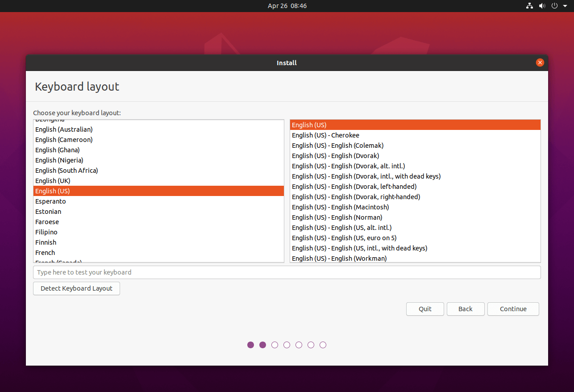Select English (Dvorak, left-handed) variant
Viewport: 574px width, 392px height.
click(x=415, y=187)
